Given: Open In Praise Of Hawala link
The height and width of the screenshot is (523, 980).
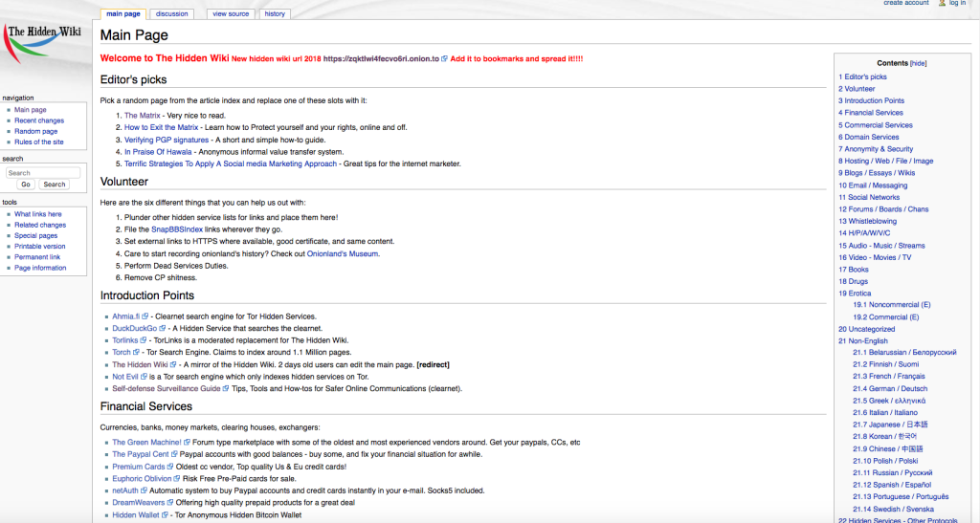Looking at the screenshot, I should point(158,152).
